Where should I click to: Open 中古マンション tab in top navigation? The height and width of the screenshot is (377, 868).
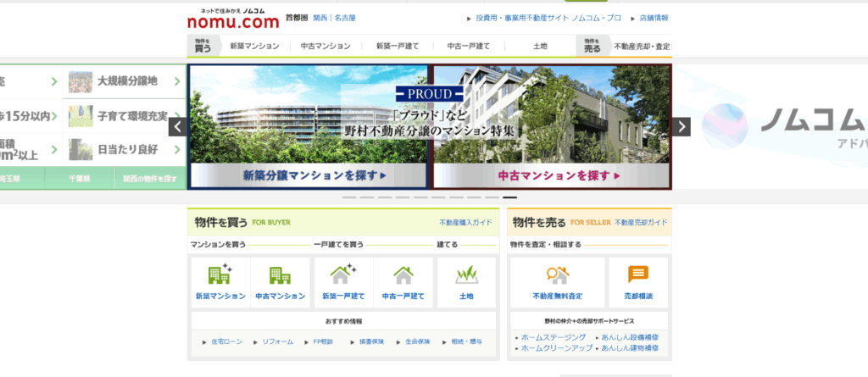click(x=325, y=46)
